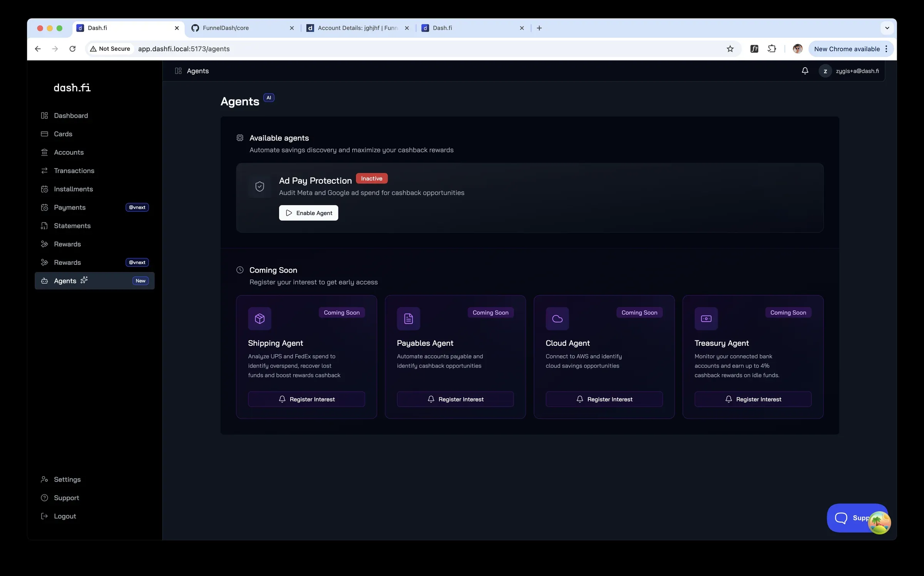
Task: Click the Enable Agent button
Action: pyautogui.click(x=308, y=213)
